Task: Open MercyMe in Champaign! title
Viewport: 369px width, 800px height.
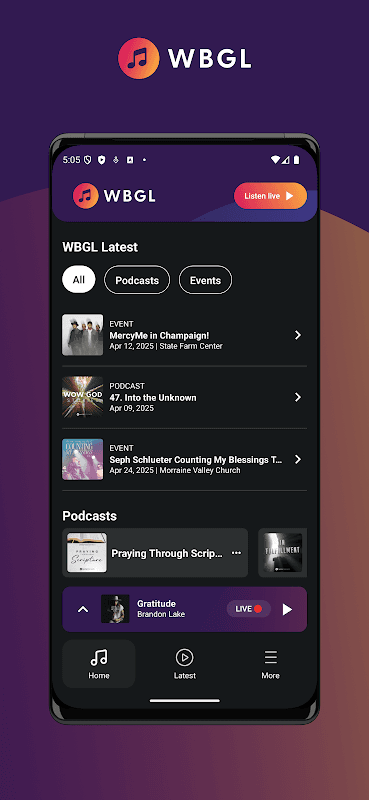Action: 159,335
